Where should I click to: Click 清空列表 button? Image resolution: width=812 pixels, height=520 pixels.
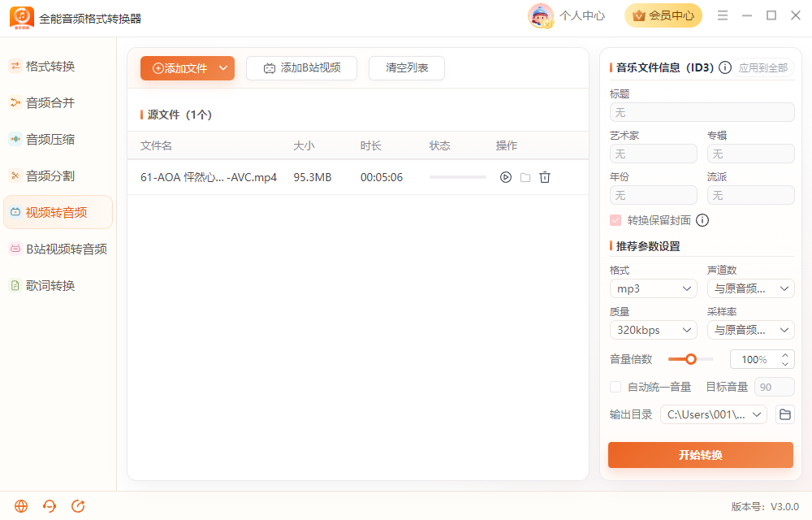(x=407, y=68)
